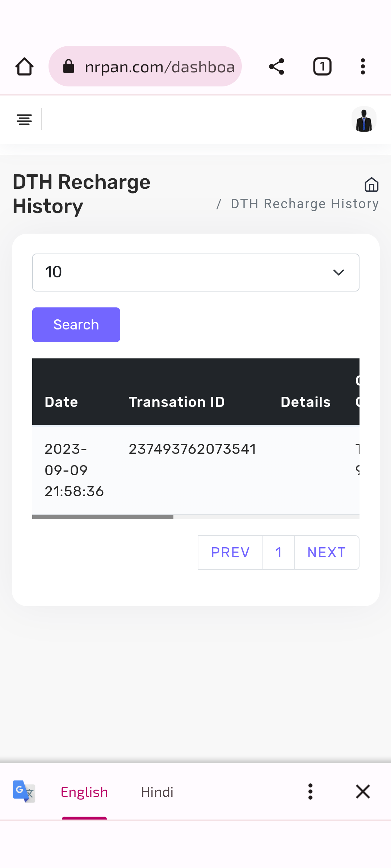Tap the Google Translate icon

pos(24,791)
